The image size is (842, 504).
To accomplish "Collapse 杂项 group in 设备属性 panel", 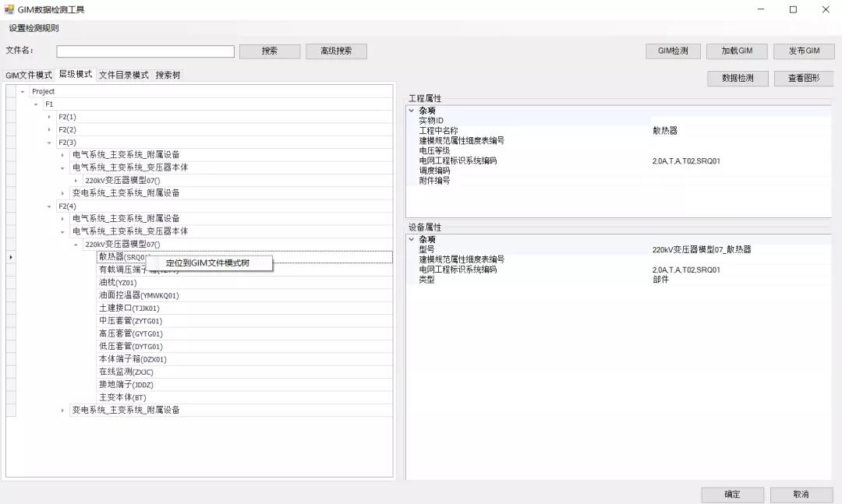I will [412, 239].
